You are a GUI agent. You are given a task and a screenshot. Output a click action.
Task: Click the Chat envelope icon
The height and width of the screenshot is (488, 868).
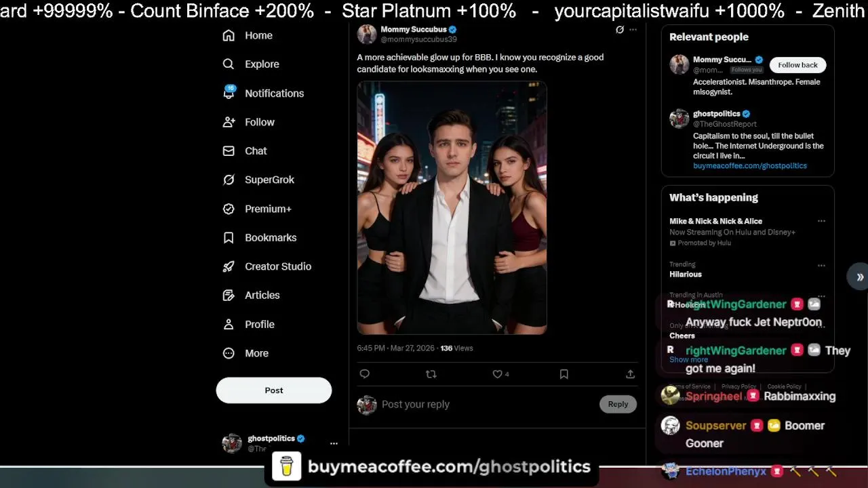[x=229, y=150]
